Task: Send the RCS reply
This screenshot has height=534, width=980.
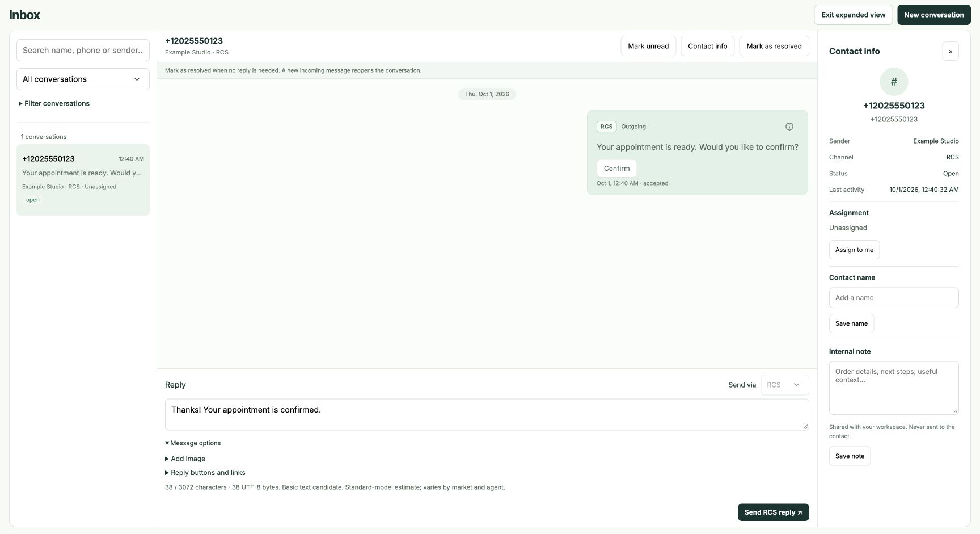Action: coord(773,512)
